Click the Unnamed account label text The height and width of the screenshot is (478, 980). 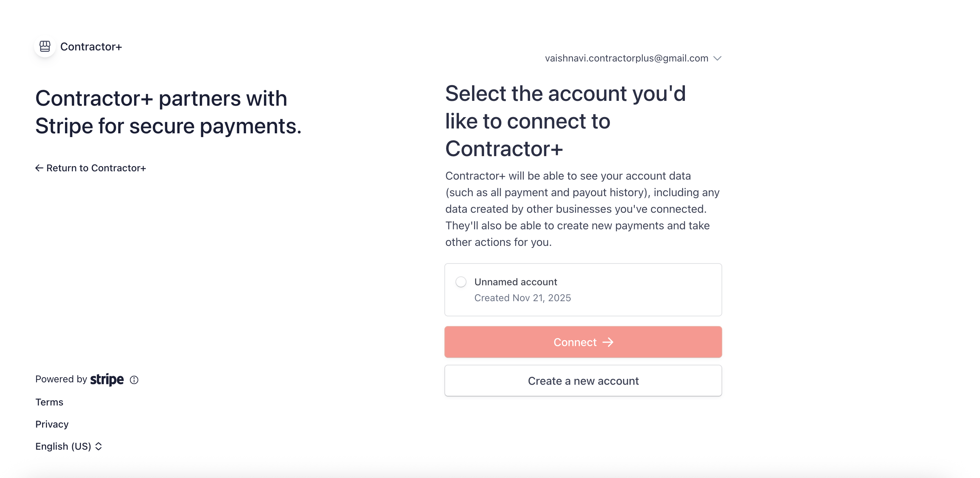point(516,282)
